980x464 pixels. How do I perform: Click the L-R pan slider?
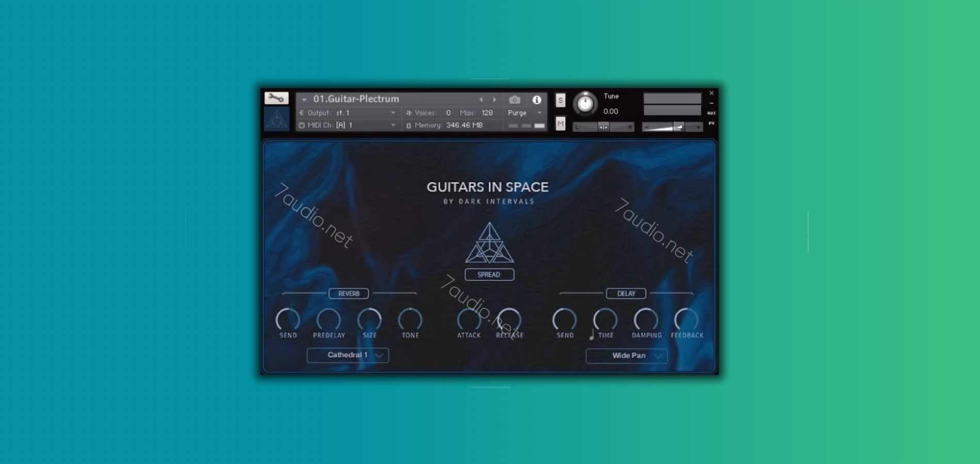[x=603, y=127]
